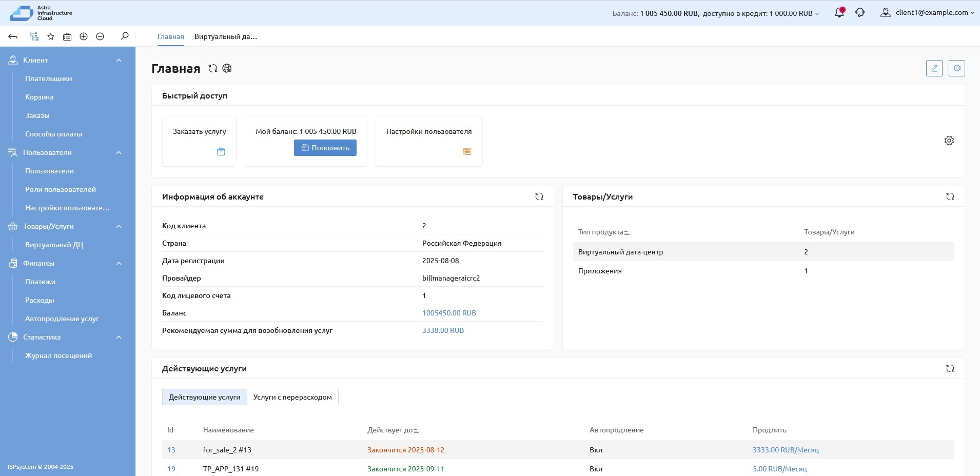Screen dimensions: 980x476
Task: Click Закончится 2025-08-12 date cell
Action: point(406,450)
